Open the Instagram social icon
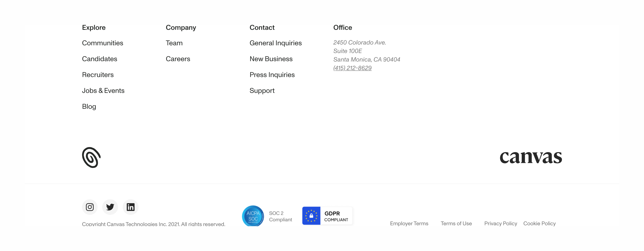The width and height of the screenshot is (644, 251). [x=90, y=207]
